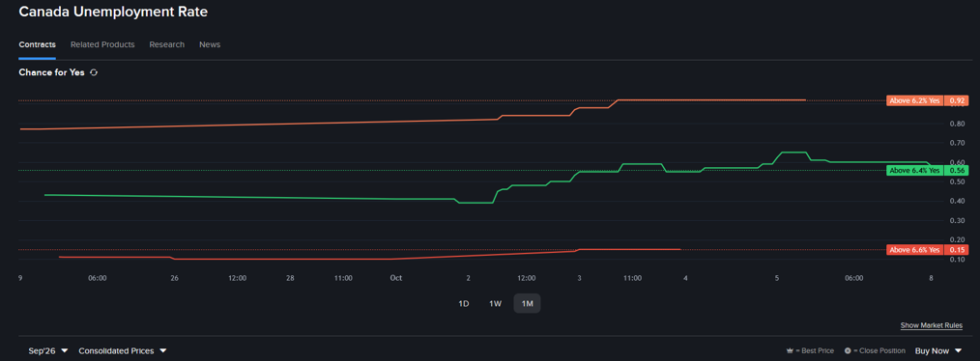Select the 1W chart range

tap(495, 303)
